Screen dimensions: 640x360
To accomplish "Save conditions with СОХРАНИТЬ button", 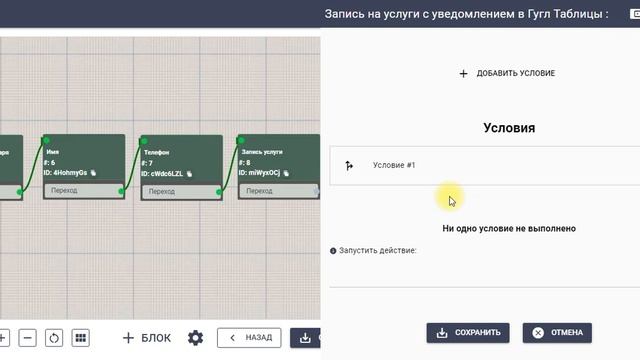I will point(468,333).
